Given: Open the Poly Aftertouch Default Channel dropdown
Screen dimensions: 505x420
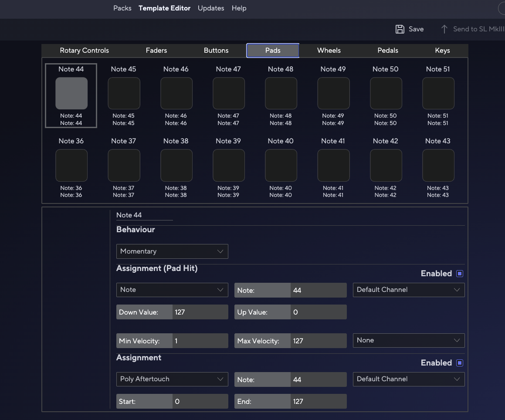Looking at the screenshot, I should pyautogui.click(x=409, y=379).
